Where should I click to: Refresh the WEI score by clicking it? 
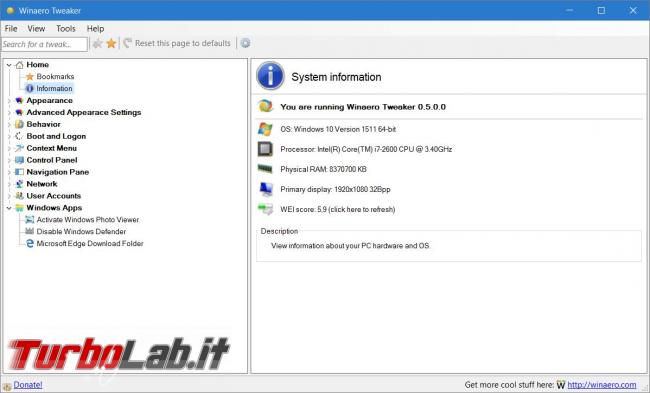337,209
